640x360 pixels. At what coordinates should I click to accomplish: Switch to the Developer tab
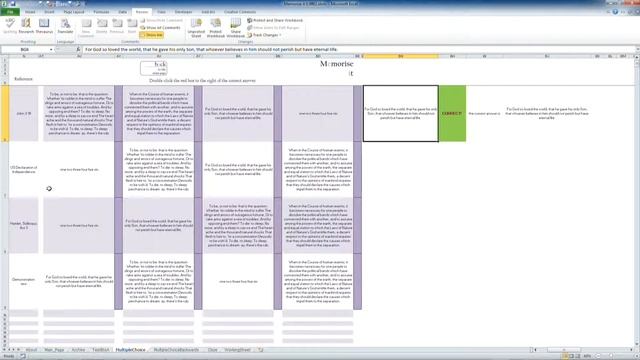(183, 12)
